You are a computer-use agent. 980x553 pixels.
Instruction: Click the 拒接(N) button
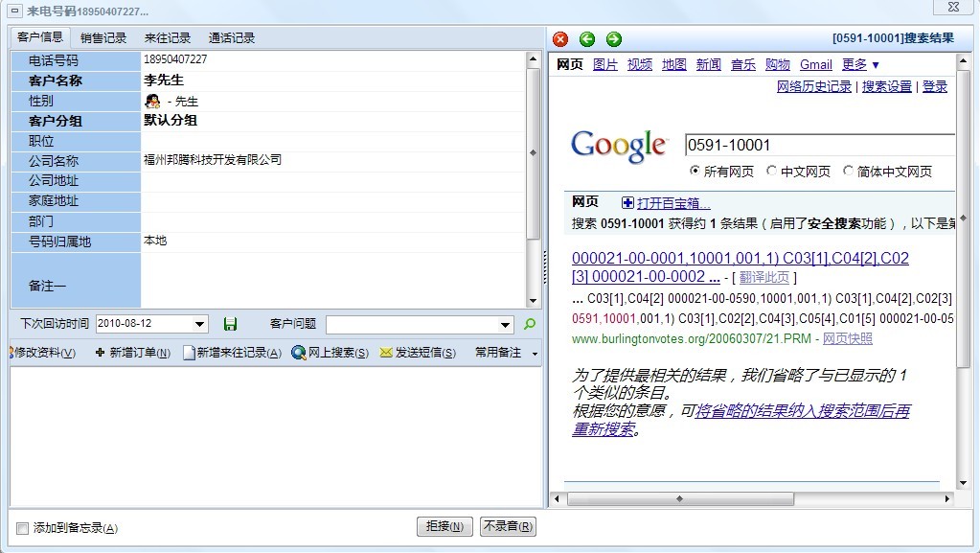coord(444,527)
